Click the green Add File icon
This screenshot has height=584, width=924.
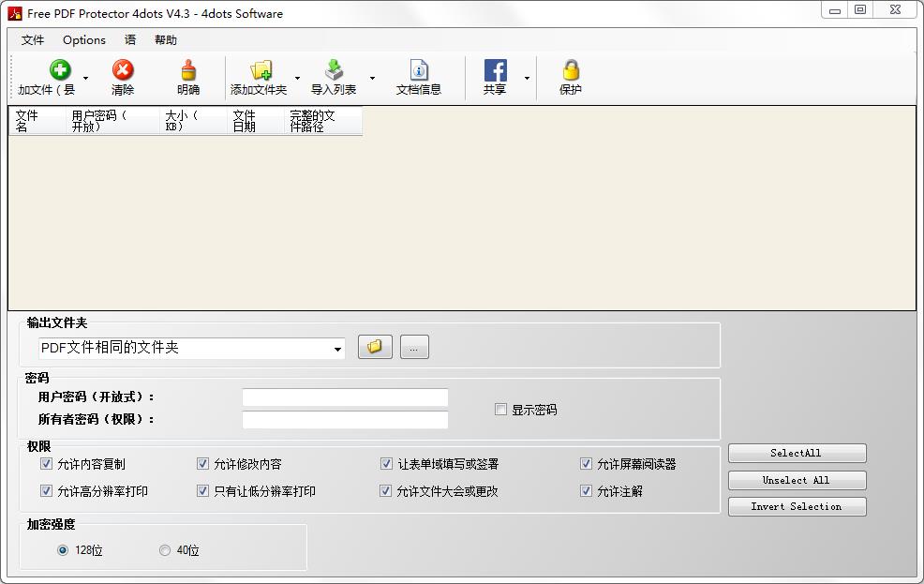coord(60,70)
